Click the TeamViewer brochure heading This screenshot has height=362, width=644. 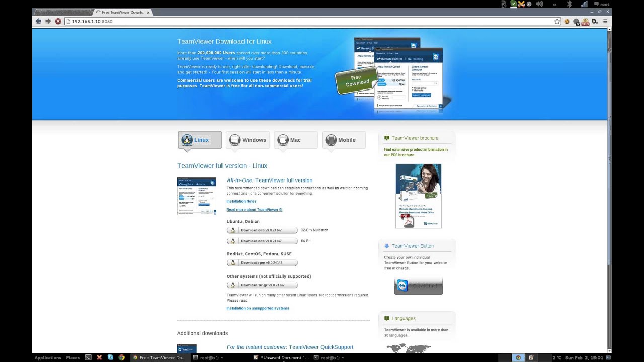point(415,138)
